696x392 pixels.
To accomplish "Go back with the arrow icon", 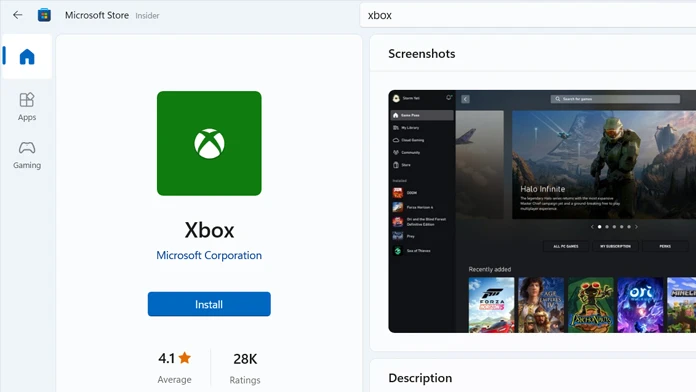I will point(17,15).
